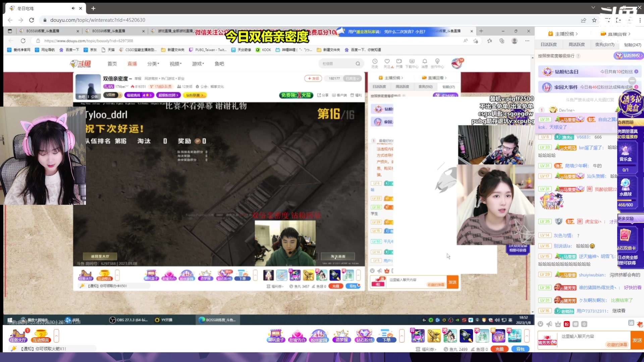
Task: Open 主播投稿 link
Action: coord(563,34)
